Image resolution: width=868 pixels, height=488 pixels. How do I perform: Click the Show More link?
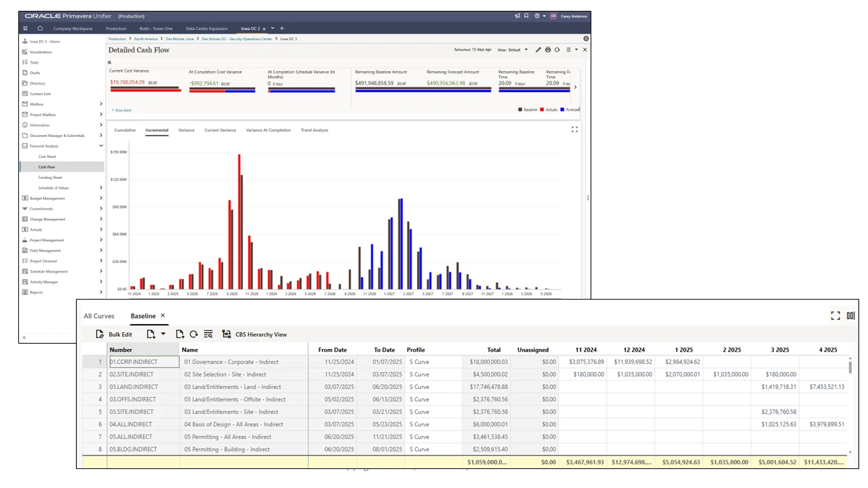[x=123, y=110]
